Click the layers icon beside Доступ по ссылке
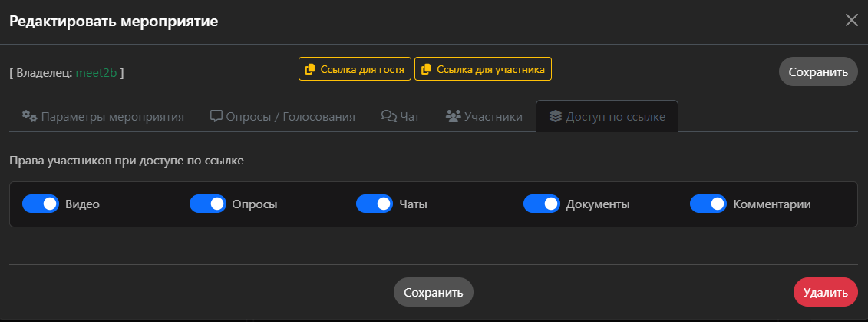The image size is (868, 322). (555, 116)
